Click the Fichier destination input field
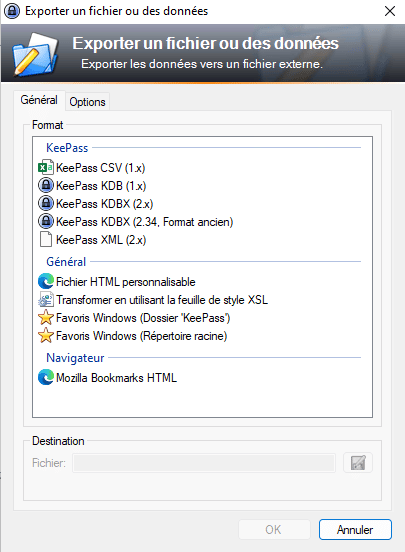 click(204, 463)
